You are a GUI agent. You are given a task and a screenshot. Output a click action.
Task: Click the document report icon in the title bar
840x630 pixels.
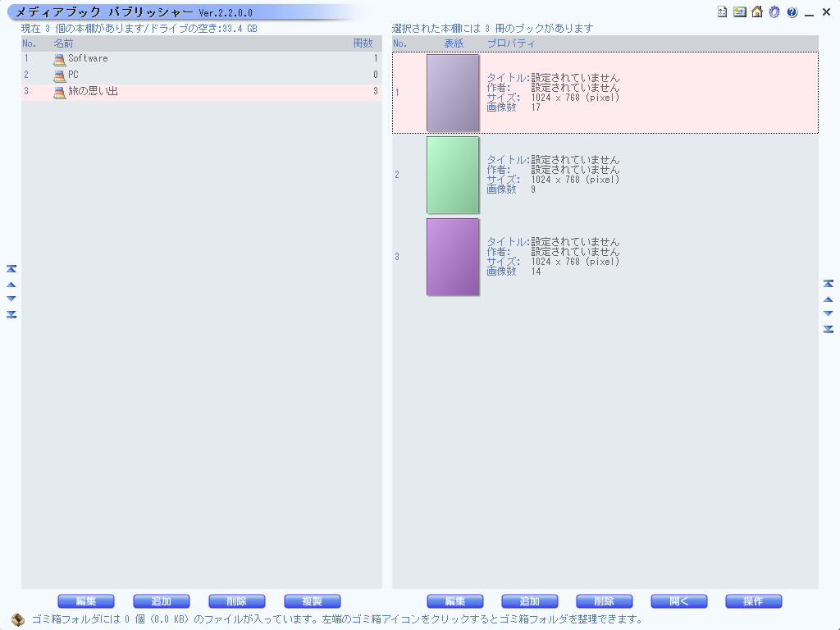[x=723, y=11]
